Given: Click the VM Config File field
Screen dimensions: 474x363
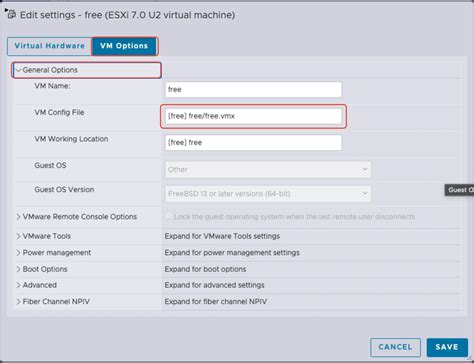Looking at the screenshot, I should 253,116.
